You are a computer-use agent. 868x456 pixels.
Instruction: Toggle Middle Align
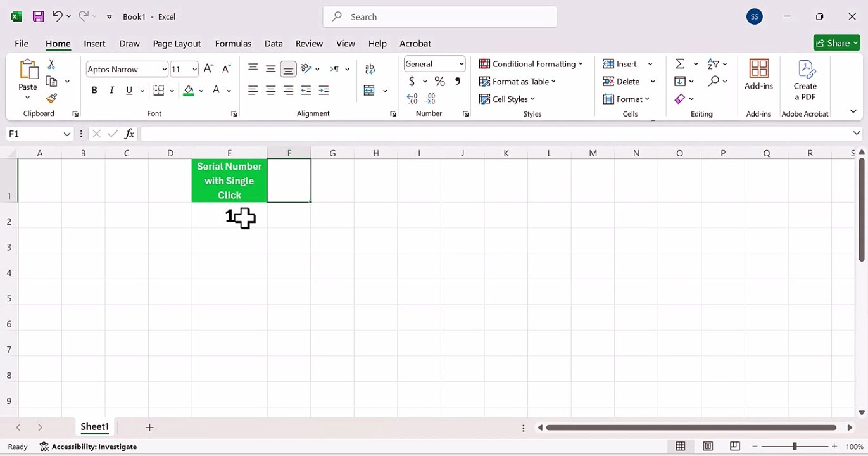tap(270, 68)
